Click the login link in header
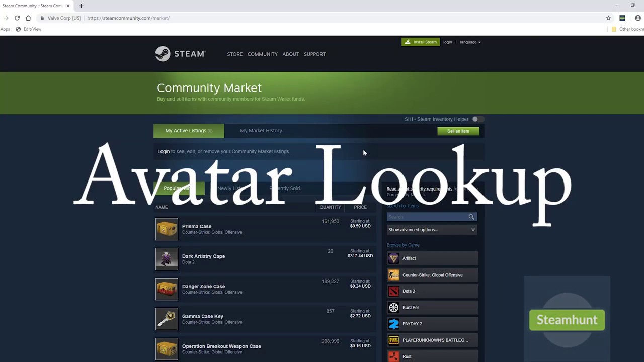The width and height of the screenshot is (644, 362). tap(447, 42)
